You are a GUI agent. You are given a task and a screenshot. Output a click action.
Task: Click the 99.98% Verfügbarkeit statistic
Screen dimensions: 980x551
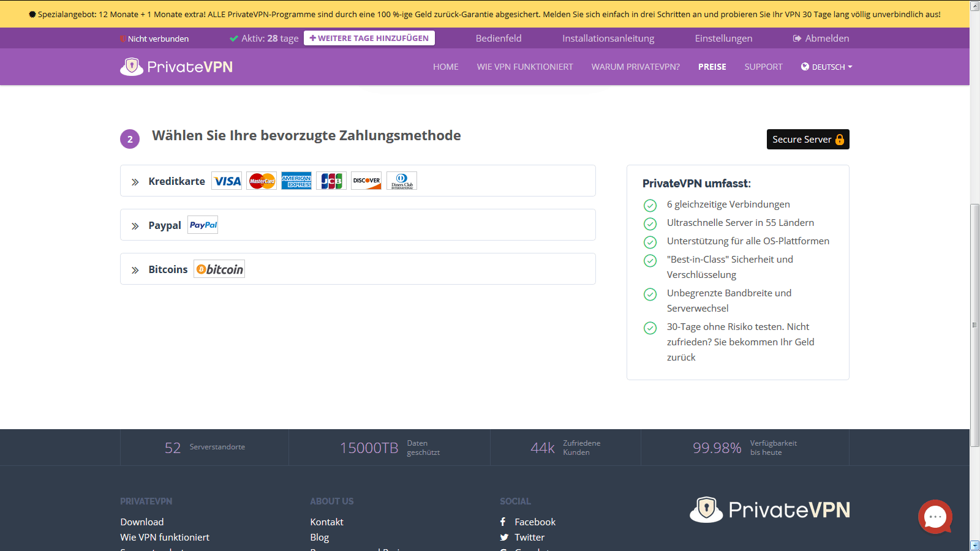point(745,448)
